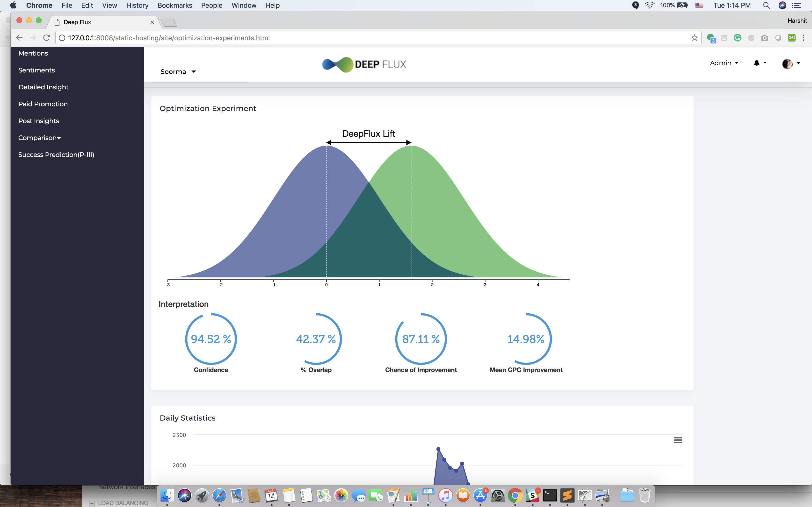Click the Confidence 94.52% circular gauge
This screenshot has height=507, width=812.
tap(211, 339)
